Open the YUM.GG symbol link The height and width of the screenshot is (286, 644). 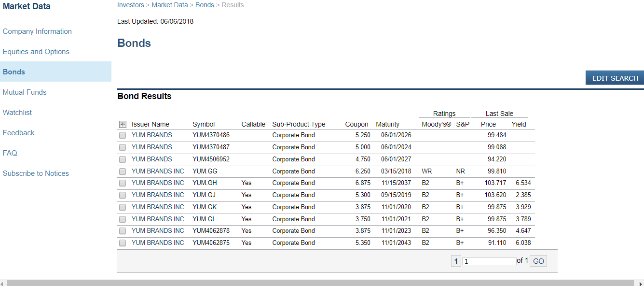[x=205, y=171]
